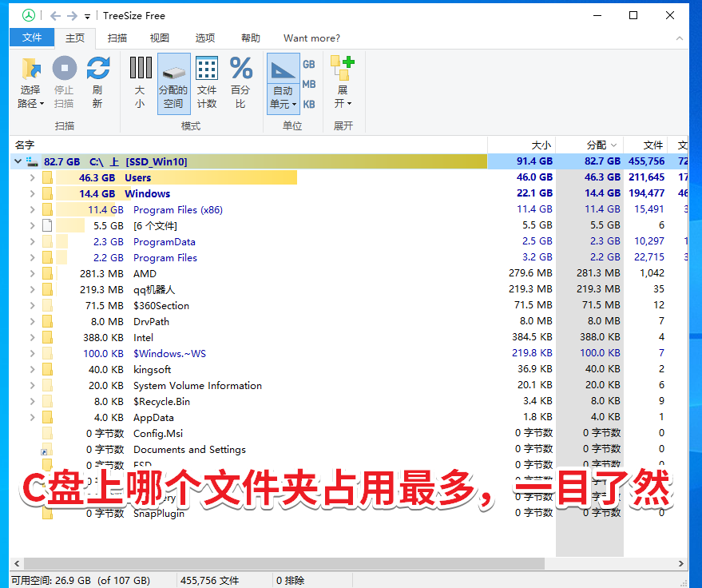Switch to Percent (百分比) mode
The image size is (702, 588).
[240, 82]
